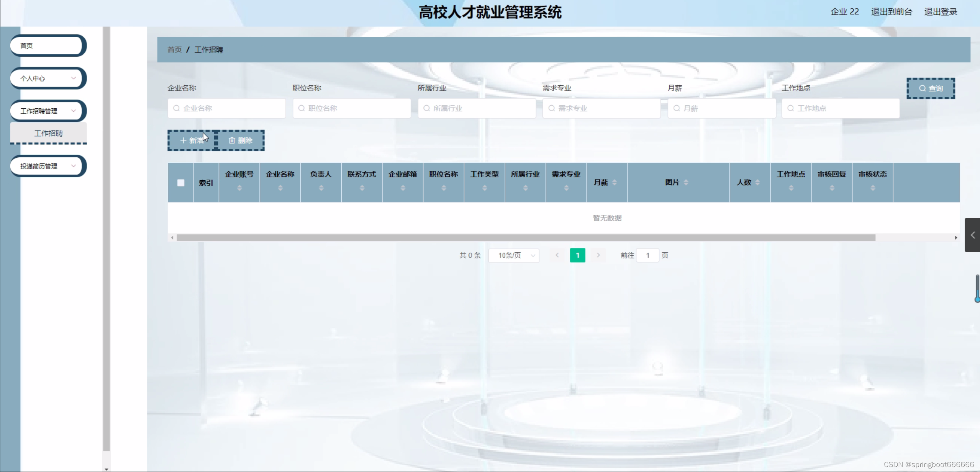
Task: Click 退出到前台 link in header
Action: tap(892, 12)
